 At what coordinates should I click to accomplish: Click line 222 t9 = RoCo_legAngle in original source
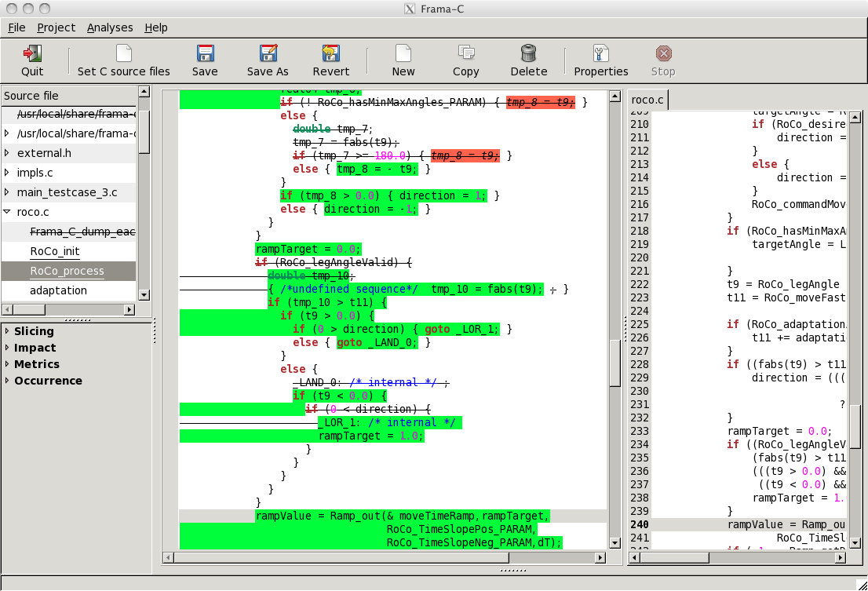point(782,284)
